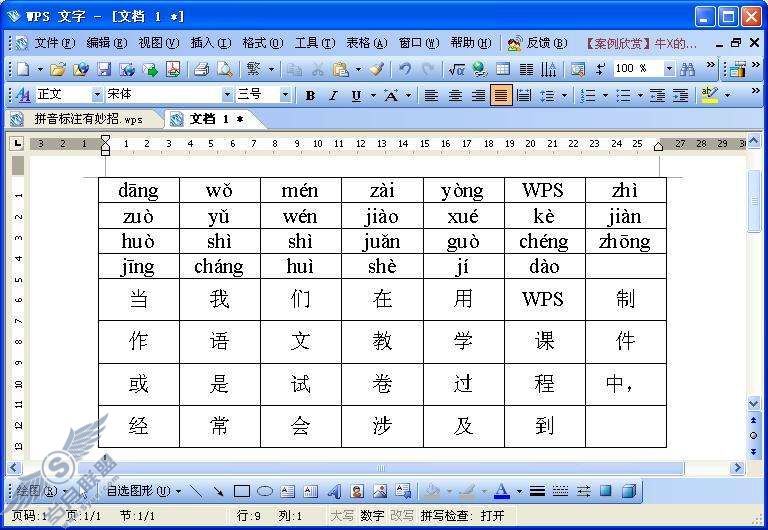This screenshot has height=530, width=768.
Task: Click 反馈(B) feedback button
Action: 537,43
